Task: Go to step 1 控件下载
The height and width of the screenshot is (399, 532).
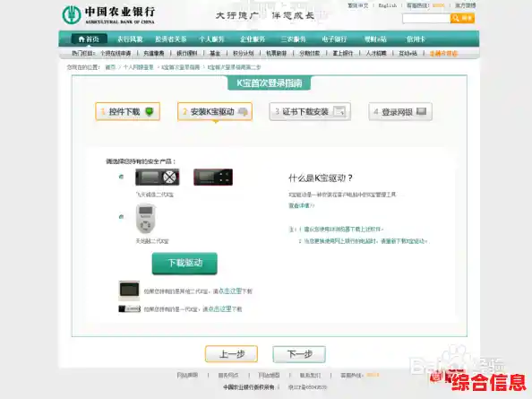Action: coord(127,111)
